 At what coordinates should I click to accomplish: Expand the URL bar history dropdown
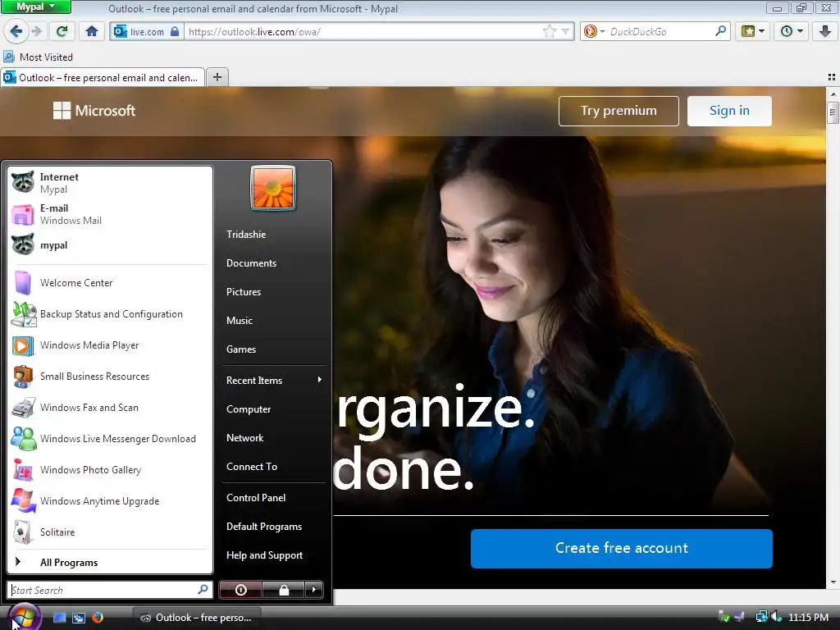(565, 32)
